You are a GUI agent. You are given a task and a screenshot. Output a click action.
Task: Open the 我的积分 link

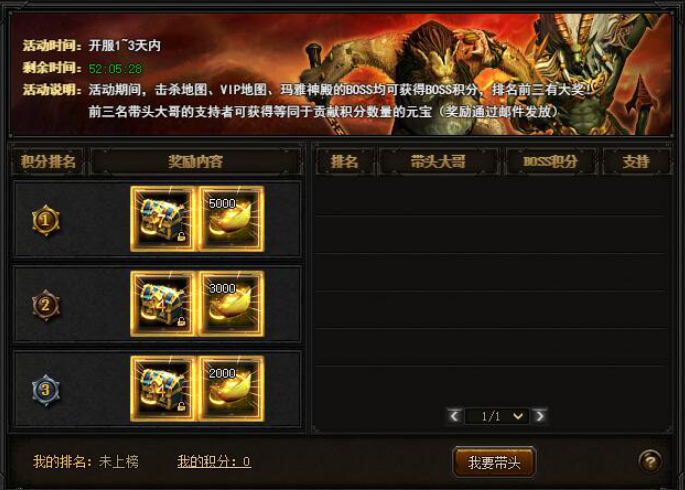click(x=214, y=462)
